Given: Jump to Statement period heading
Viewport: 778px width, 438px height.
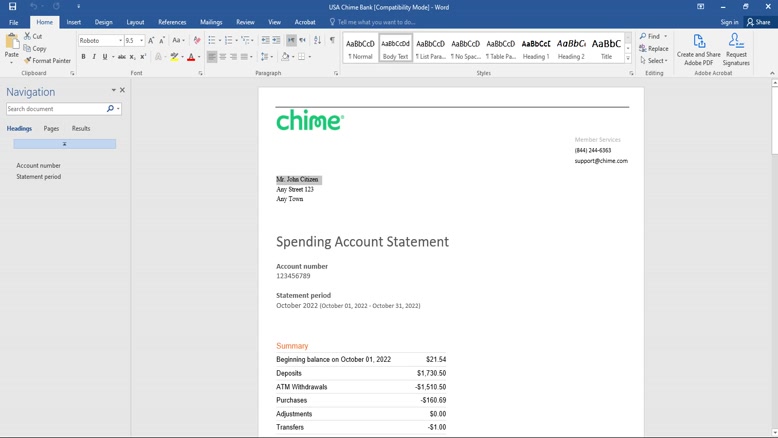Looking at the screenshot, I should 39,177.
